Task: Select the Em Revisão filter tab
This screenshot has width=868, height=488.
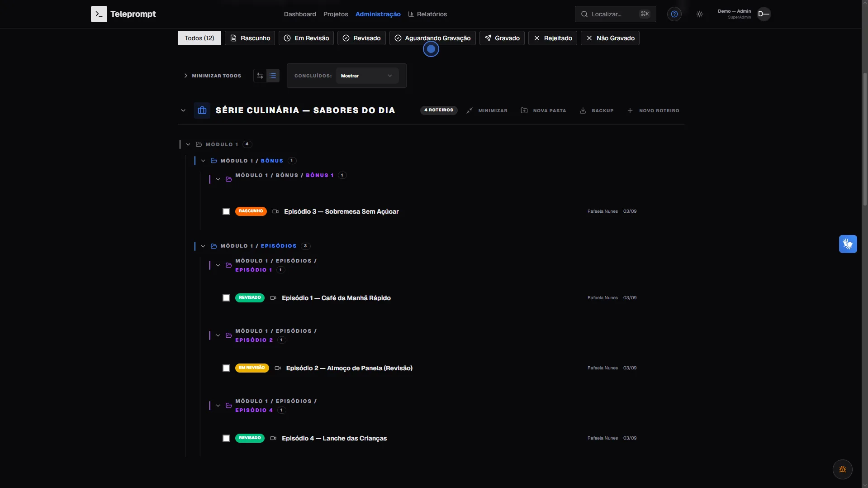Action: 306,38
